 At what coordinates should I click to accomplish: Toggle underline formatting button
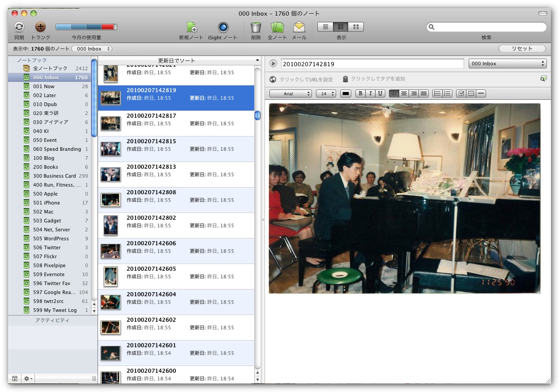[380, 94]
